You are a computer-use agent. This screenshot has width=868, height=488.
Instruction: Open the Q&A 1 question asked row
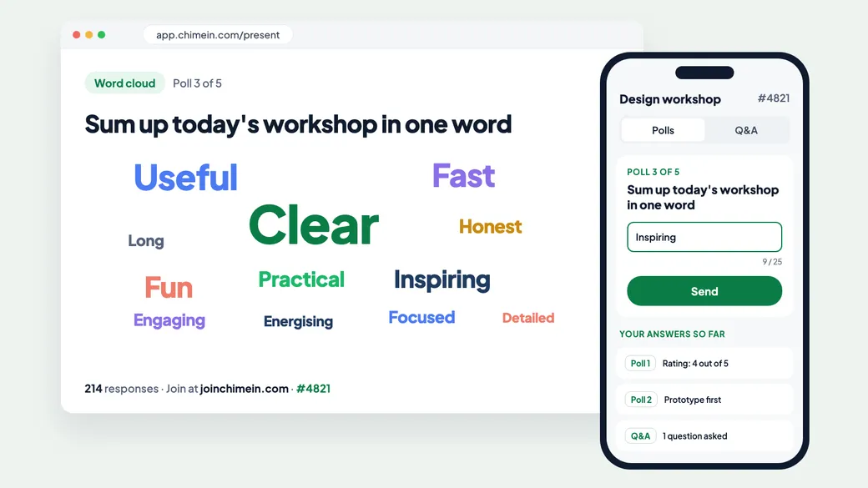[704, 436]
